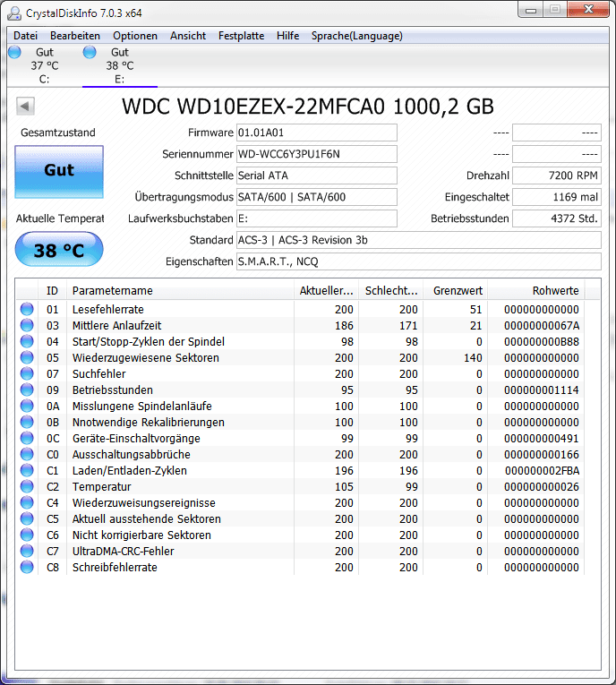Image resolution: width=616 pixels, height=685 pixels.
Task: Click the Seriennummer field
Action: tap(317, 154)
